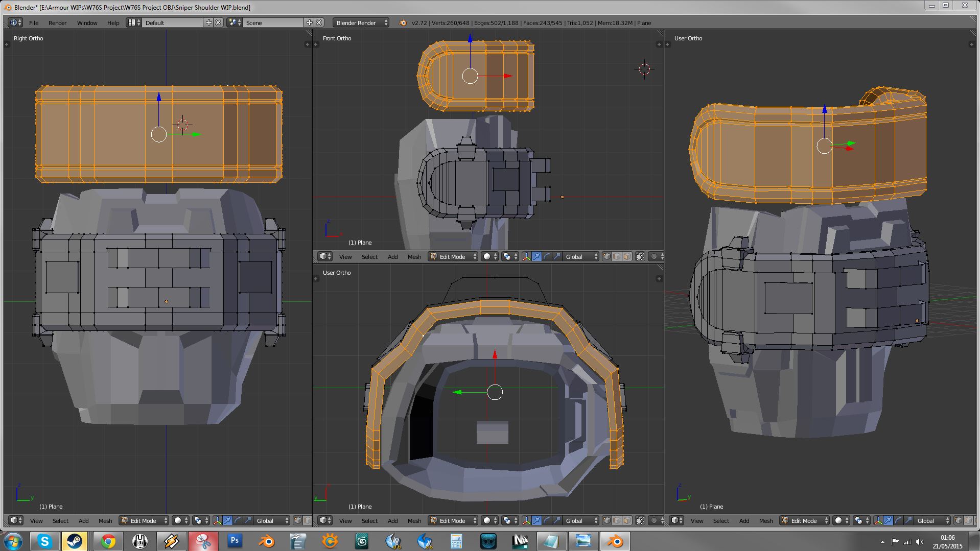The height and width of the screenshot is (551, 980).
Task: Switch to face select in Front Ortho header
Action: tap(627, 256)
